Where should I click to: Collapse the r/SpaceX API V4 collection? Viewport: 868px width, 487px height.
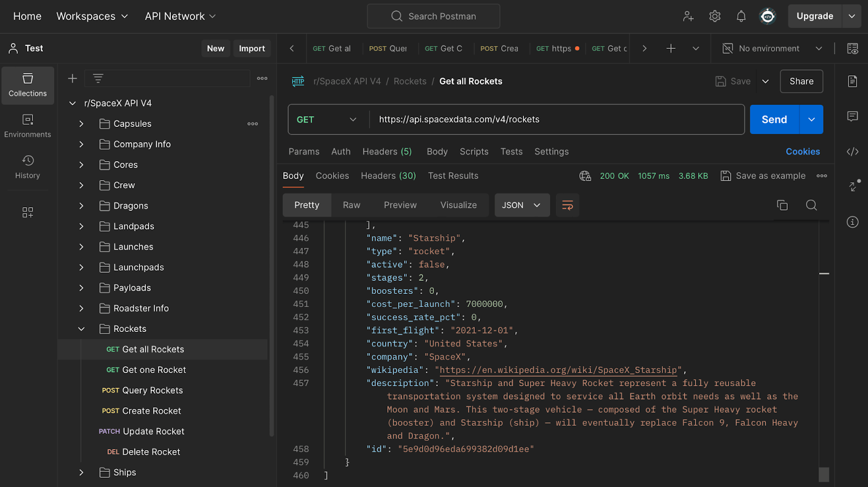click(x=72, y=103)
